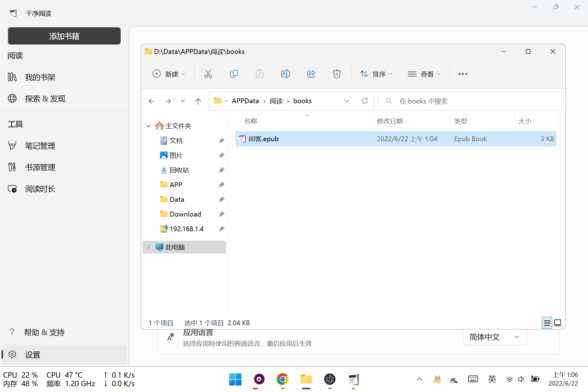Click the Rename icon in toolbar
The image size is (588, 392).
pos(285,74)
